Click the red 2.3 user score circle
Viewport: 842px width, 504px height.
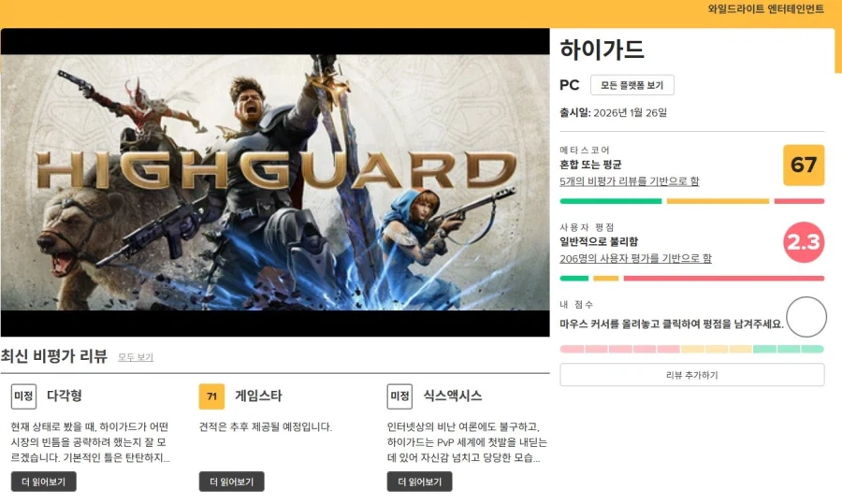(x=804, y=242)
